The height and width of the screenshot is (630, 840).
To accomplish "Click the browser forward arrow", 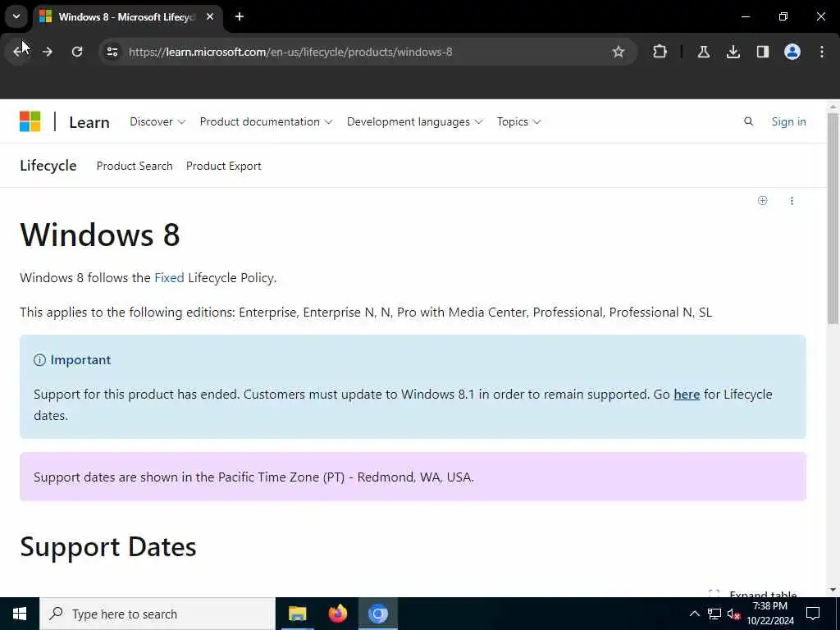I will [48, 52].
